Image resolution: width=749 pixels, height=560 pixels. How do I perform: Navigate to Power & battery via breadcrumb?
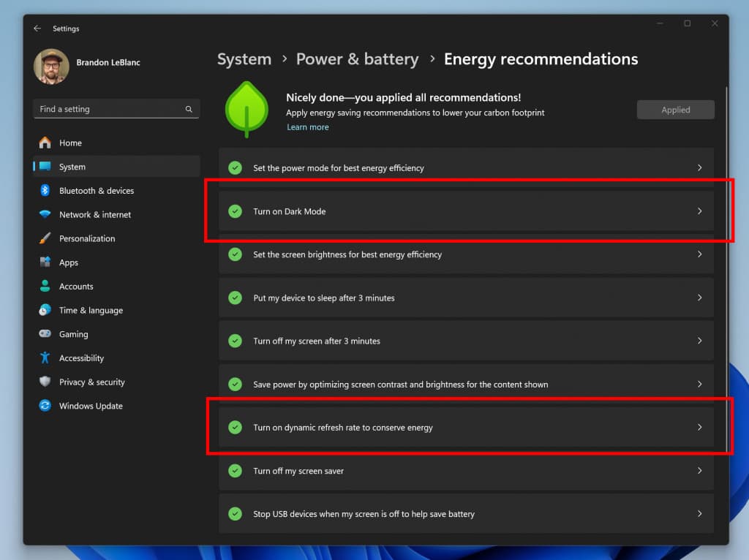click(358, 59)
